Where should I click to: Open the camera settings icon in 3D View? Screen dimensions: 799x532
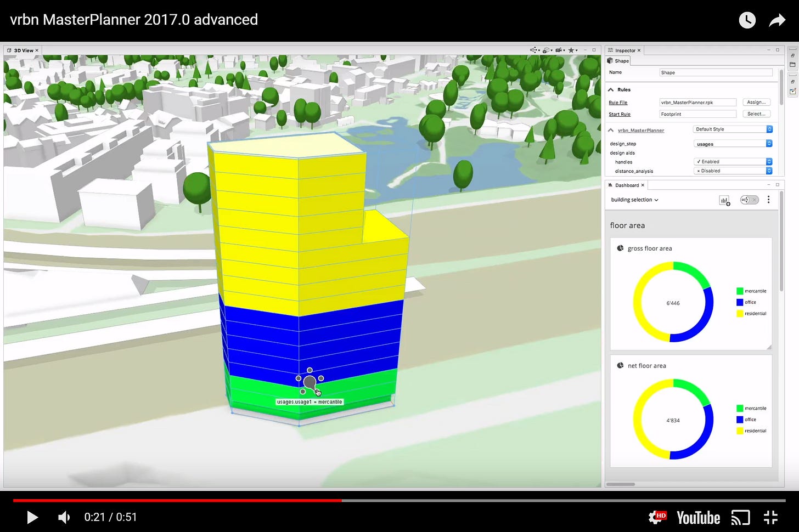(x=560, y=50)
